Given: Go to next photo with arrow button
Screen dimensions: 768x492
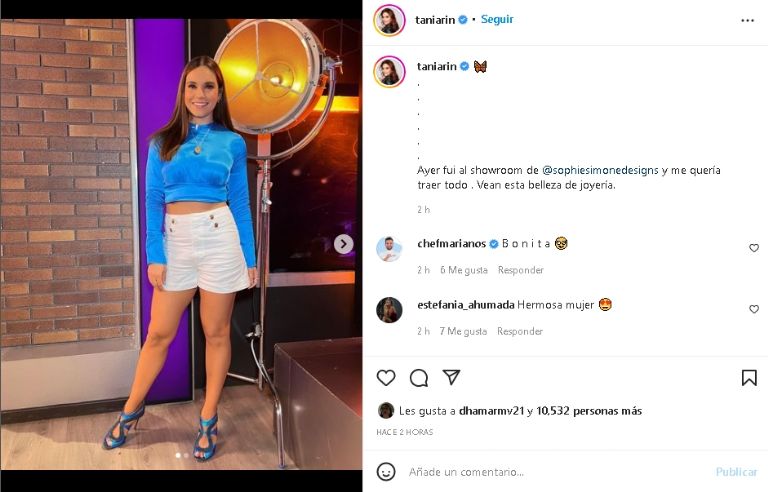Looking at the screenshot, I should pyautogui.click(x=343, y=244).
